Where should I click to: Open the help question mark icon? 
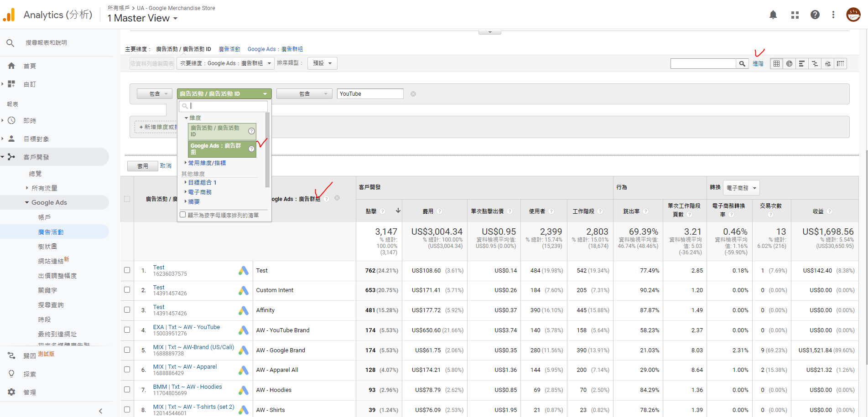tap(815, 15)
